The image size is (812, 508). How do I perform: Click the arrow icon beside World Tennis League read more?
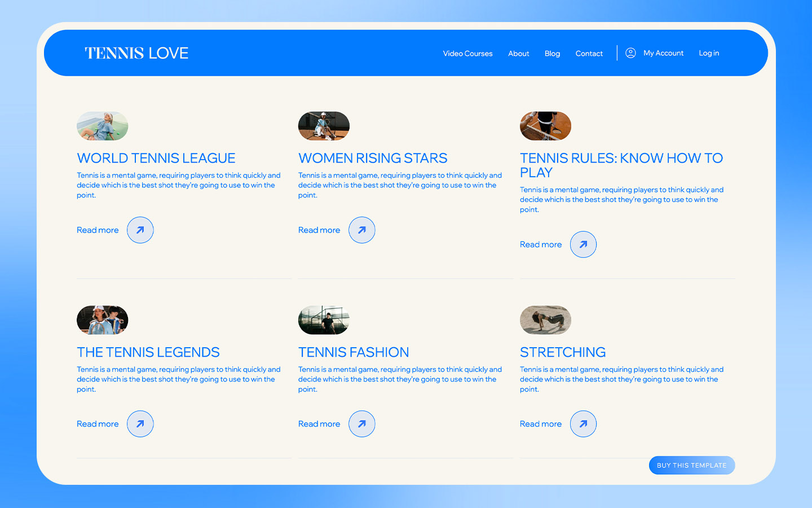click(x=140, y=230)
